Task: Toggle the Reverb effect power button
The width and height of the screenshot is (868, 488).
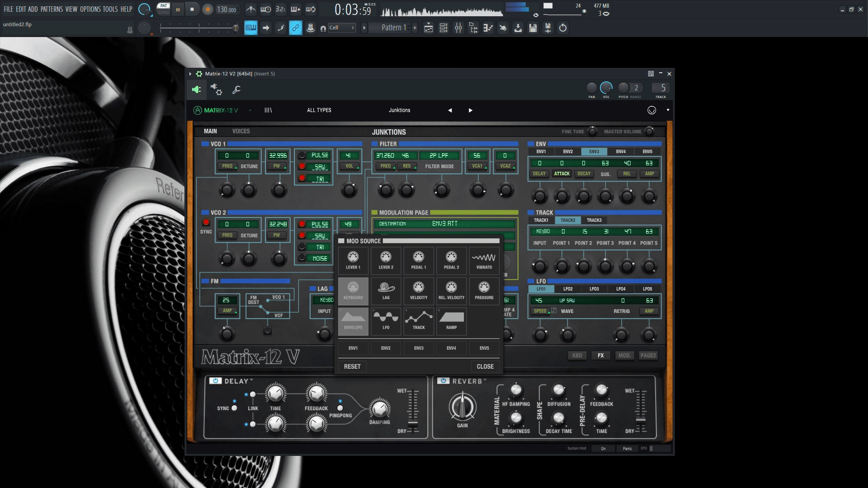Action: pyautogui.click(x=443, y=381)
